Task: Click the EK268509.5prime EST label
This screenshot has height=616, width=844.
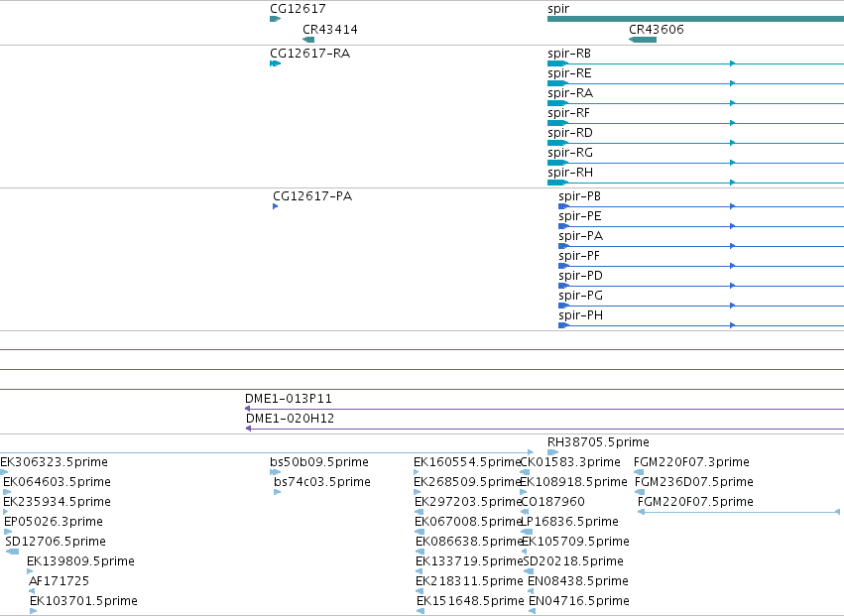Action: tap(467, 482)
